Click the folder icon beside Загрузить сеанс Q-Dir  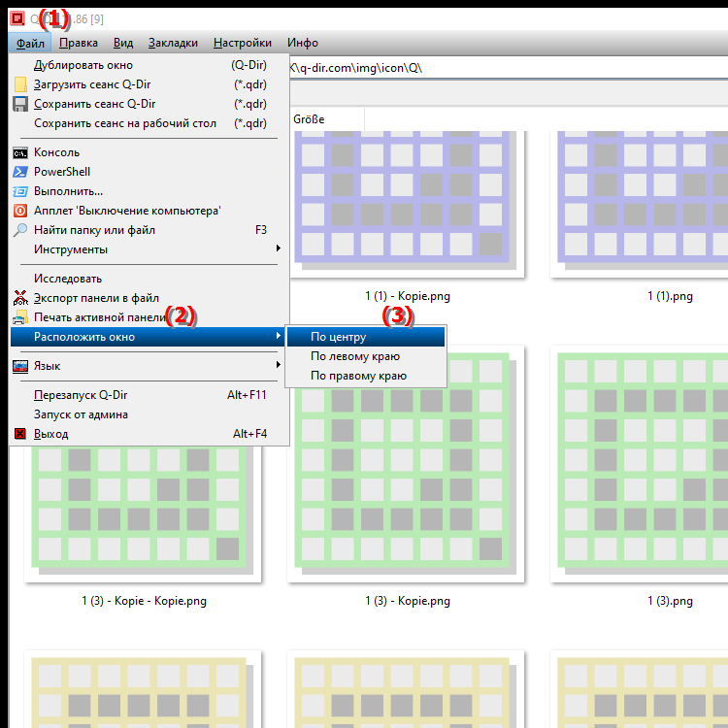pyautogui.click(x=20, y=84)
